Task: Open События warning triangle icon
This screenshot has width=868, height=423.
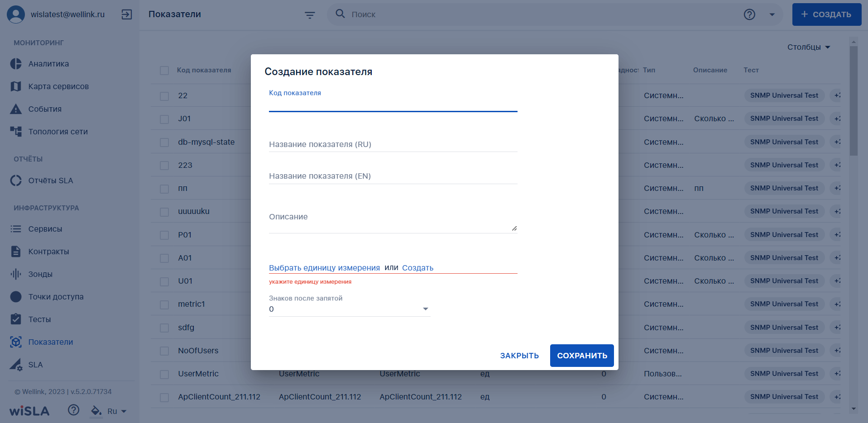Action: [16, 109]
